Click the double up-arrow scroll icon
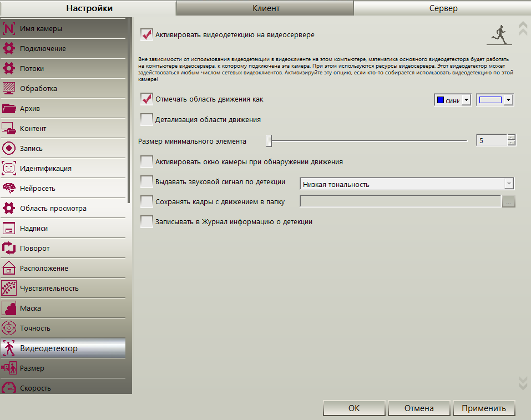This screenshot has width=531, height=420. (523, 28)
